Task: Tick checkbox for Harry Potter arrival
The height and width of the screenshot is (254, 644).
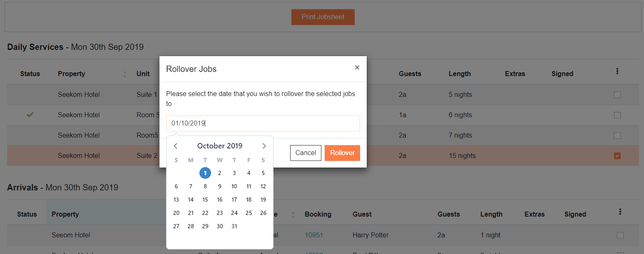Action: (620, 235)
